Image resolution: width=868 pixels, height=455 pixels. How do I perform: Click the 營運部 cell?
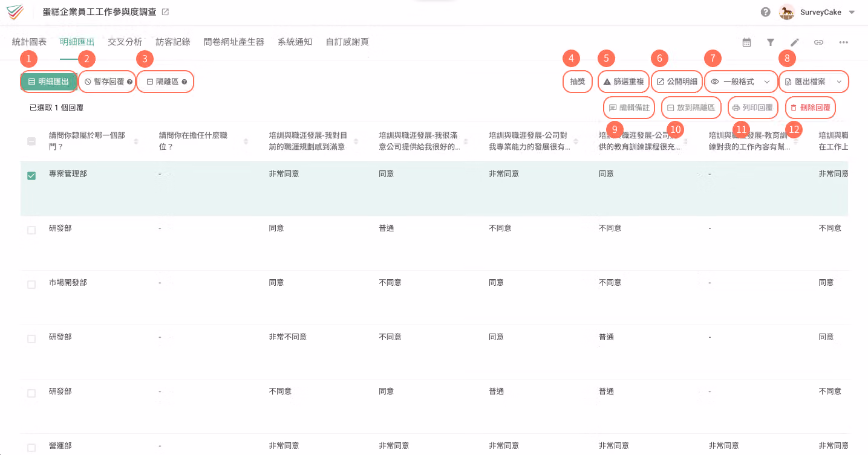click(60, 446)
